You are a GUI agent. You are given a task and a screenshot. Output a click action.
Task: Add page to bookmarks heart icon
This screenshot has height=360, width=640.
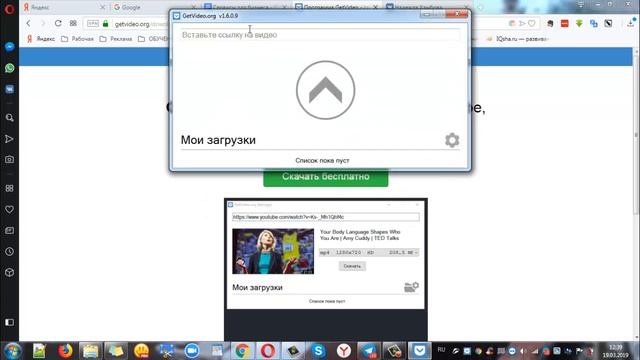[531, 24]
